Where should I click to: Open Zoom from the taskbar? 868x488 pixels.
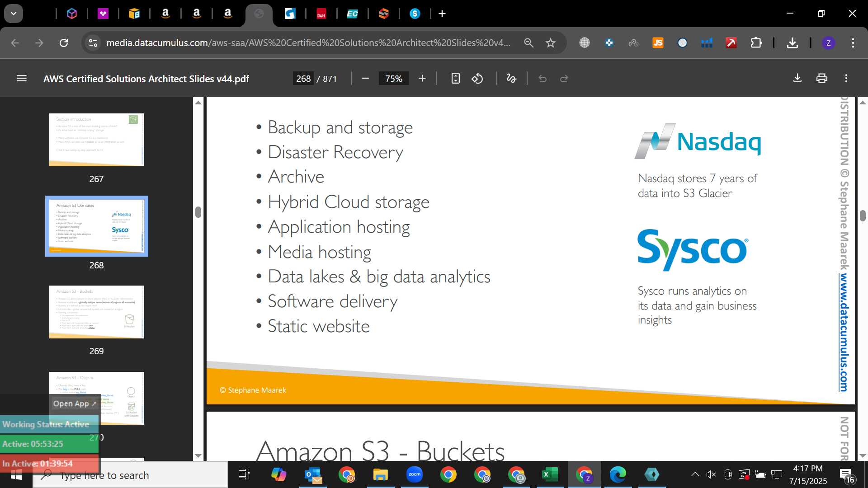[415, 474]
